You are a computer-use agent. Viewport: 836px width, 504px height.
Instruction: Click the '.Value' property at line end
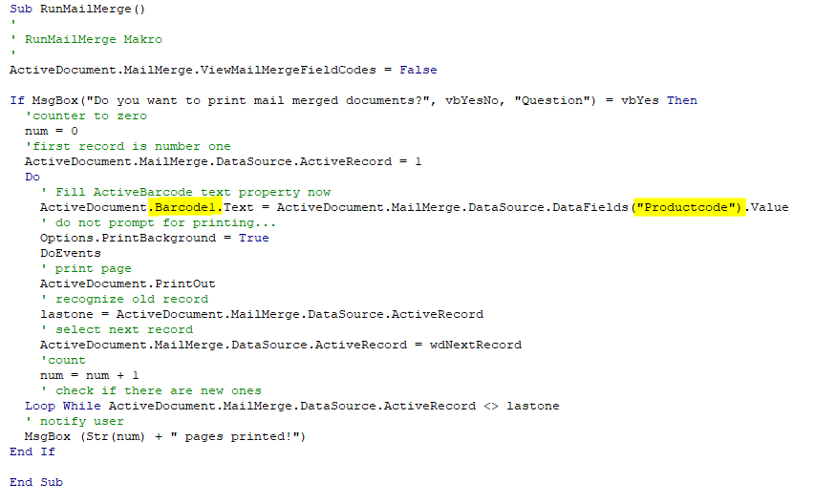767,207
